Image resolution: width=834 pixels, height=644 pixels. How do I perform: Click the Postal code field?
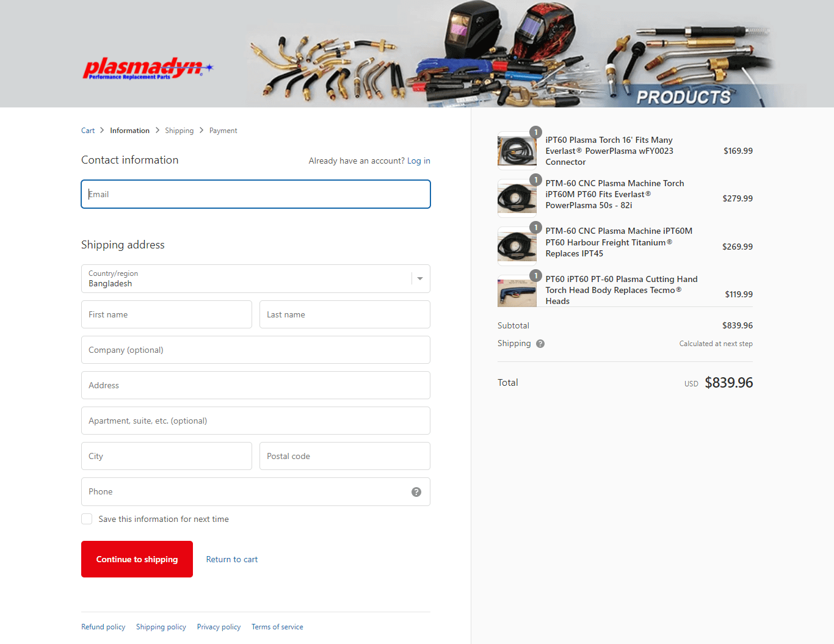point(345,456)
